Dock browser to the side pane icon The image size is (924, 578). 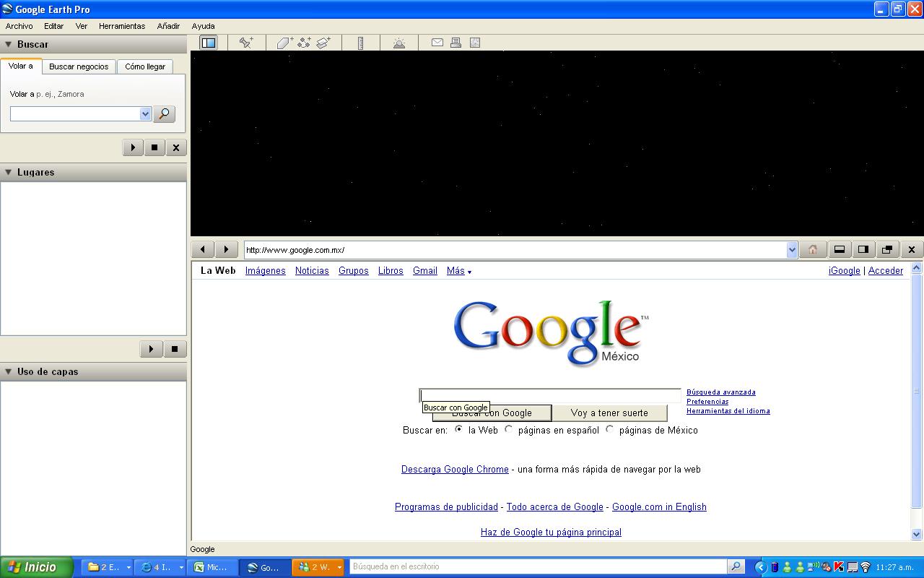pyautogui.click(x=863, y=249)
